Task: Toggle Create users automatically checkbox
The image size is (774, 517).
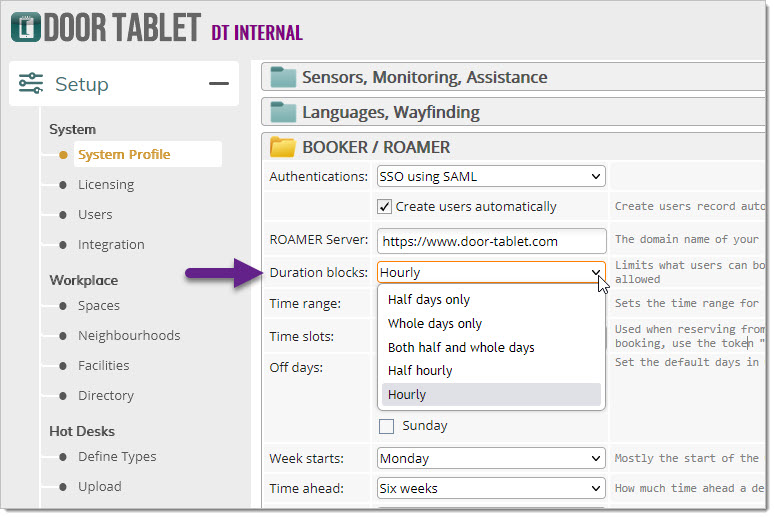Action: tap(385, 207)
